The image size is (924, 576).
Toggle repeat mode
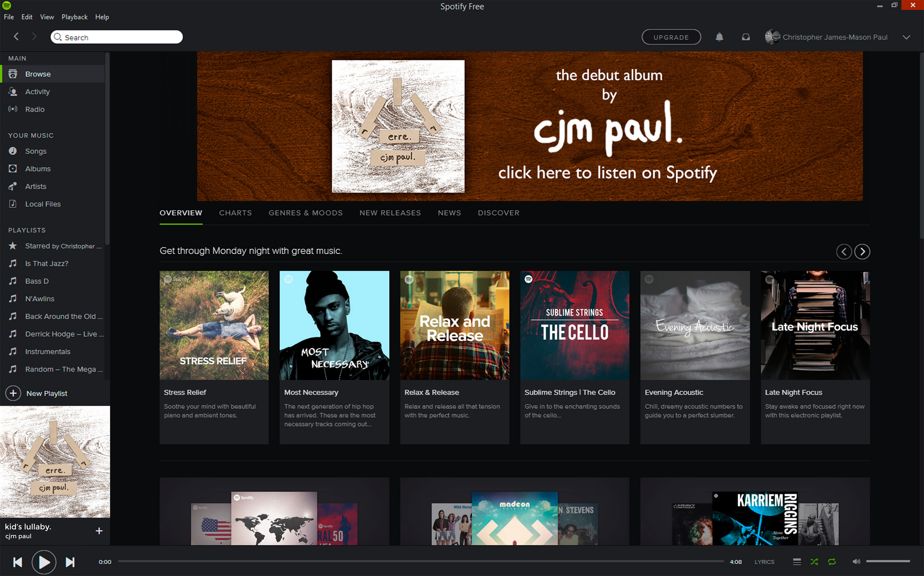coord(832,562)
